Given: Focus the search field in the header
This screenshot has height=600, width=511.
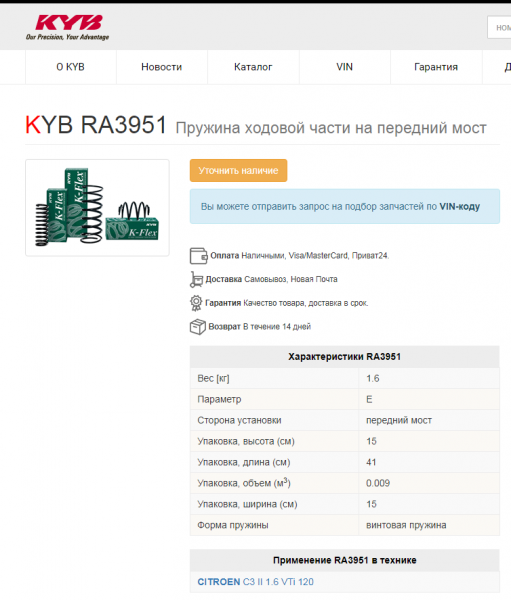Looking at the screenshot, I should point(499,28).
